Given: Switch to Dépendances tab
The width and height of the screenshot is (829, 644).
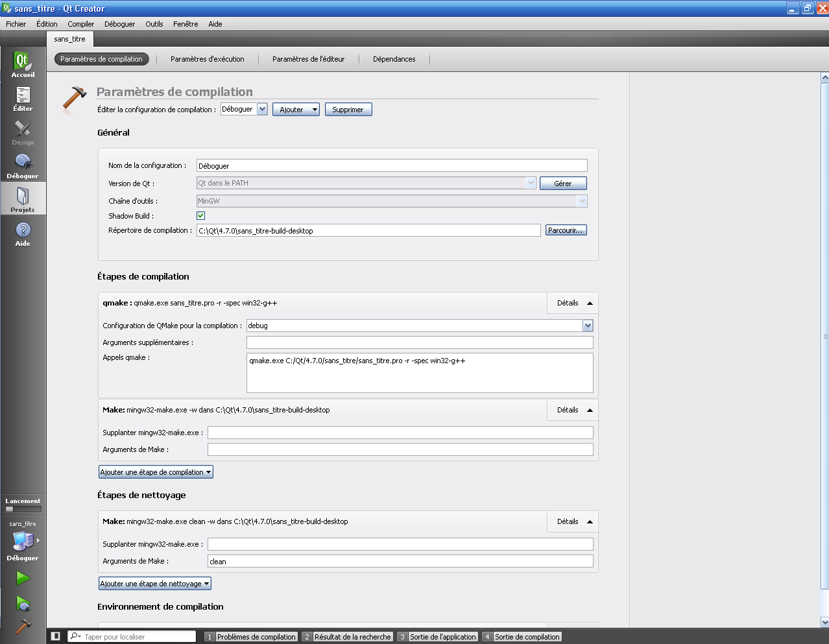Looking at the screenshot, I should (394, 59).
